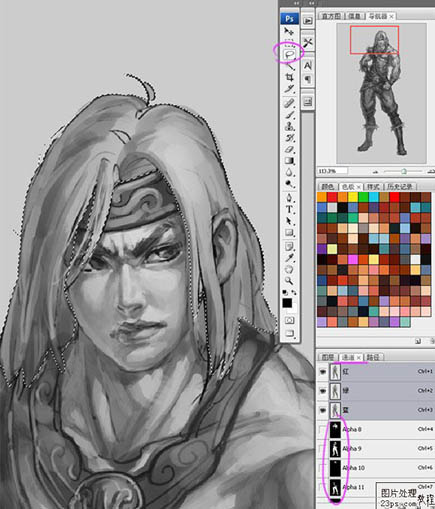Select the Slice tool
This screenshot has width=435, height=509.
[x=290, y=89]
